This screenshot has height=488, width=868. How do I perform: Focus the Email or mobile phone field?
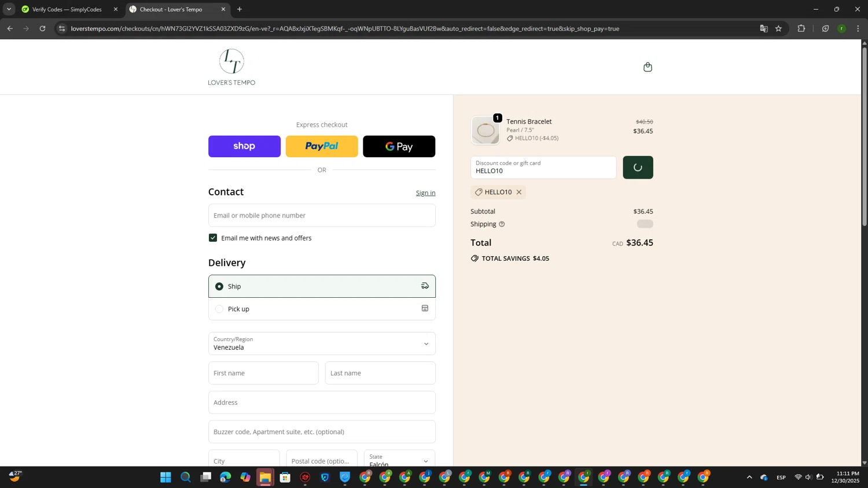coord(322,215)
